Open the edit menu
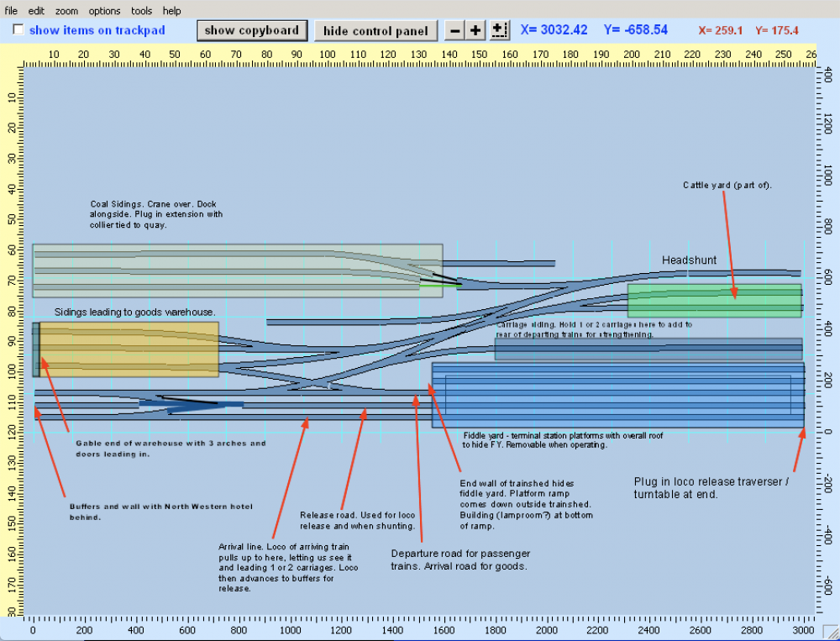 (x=36, y=11)
